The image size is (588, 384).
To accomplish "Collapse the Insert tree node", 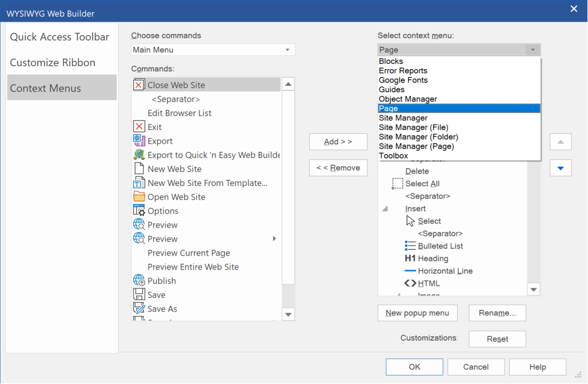I will point(385,209).
